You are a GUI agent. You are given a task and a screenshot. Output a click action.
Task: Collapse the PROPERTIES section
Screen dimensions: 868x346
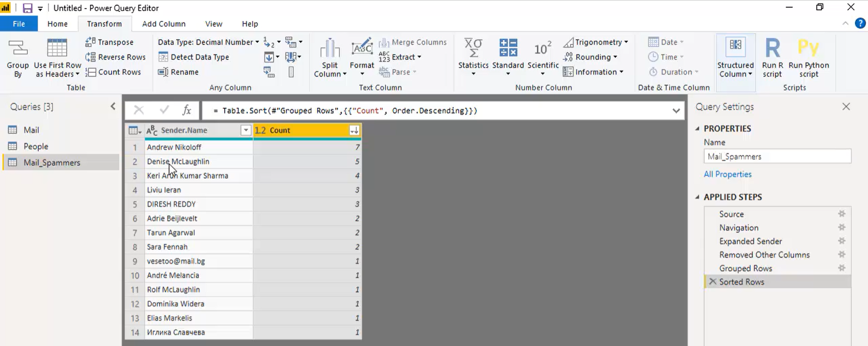(x=698, y=129)
